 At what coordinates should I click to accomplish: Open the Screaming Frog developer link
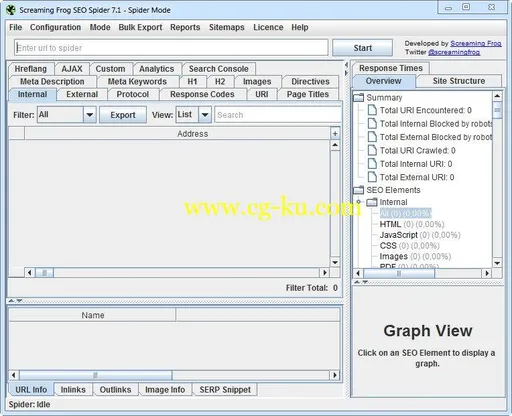(476, 43)
